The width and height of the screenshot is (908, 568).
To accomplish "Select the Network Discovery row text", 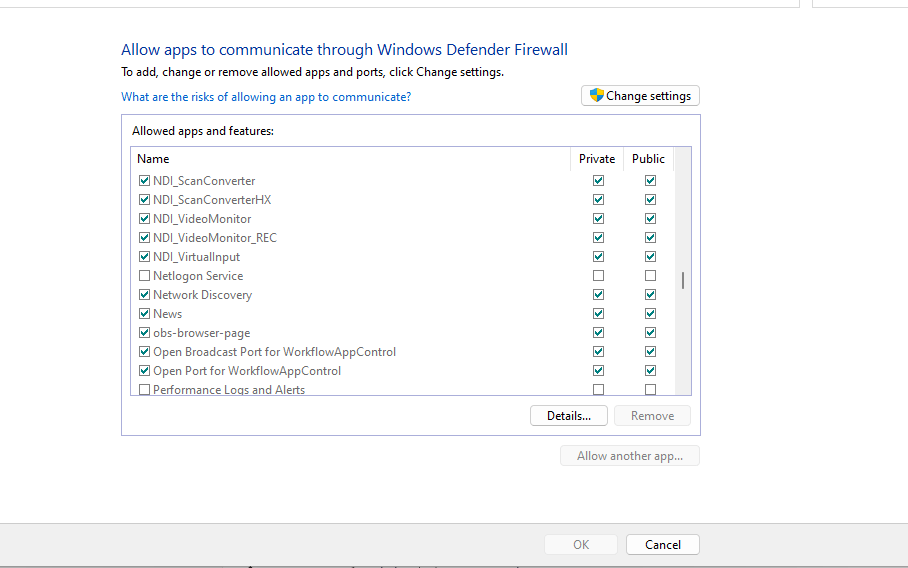I will tap(203, 295).
